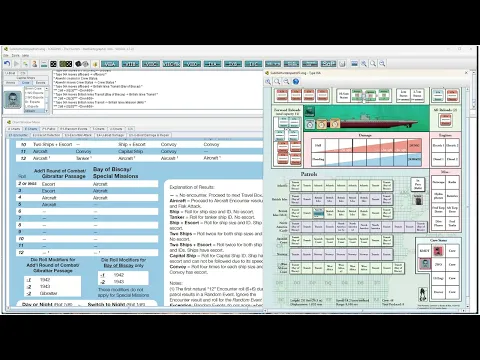Select the U-Boat tab in pieces palette
The width and height of the screenshot is (480, 360).
(x=11, y=73)
